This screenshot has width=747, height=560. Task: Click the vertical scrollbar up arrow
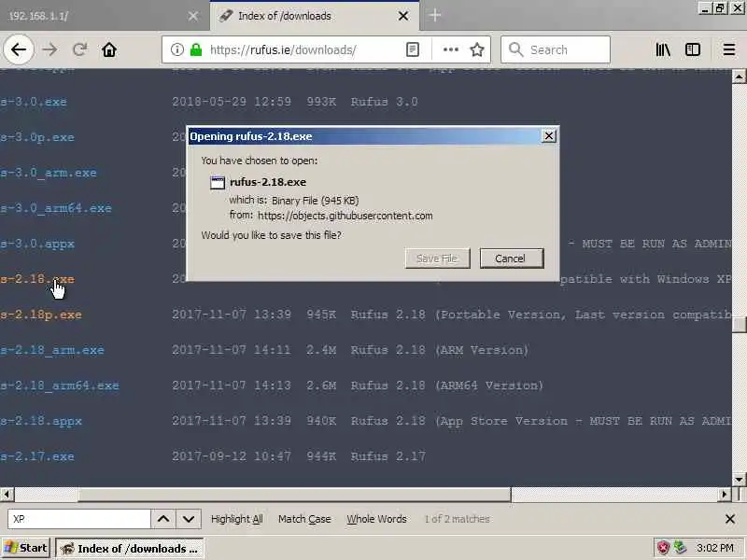pyautogui.click(x=739, y=77)
